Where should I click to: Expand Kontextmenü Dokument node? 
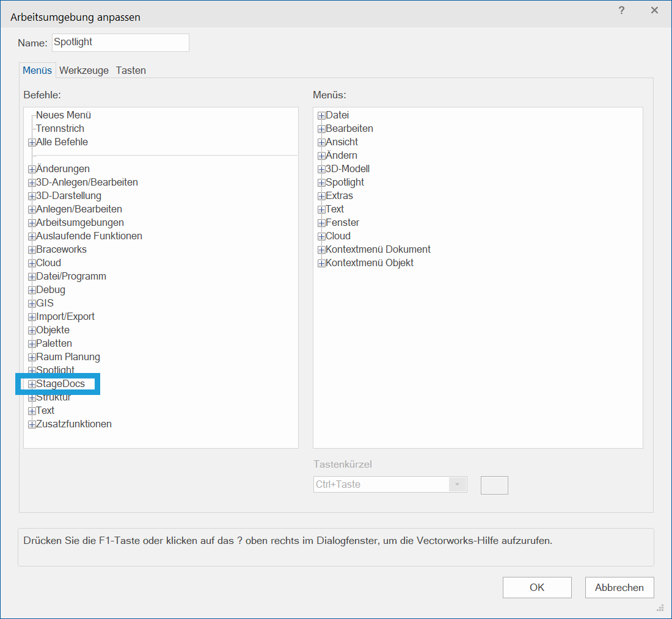coord(321,250)
